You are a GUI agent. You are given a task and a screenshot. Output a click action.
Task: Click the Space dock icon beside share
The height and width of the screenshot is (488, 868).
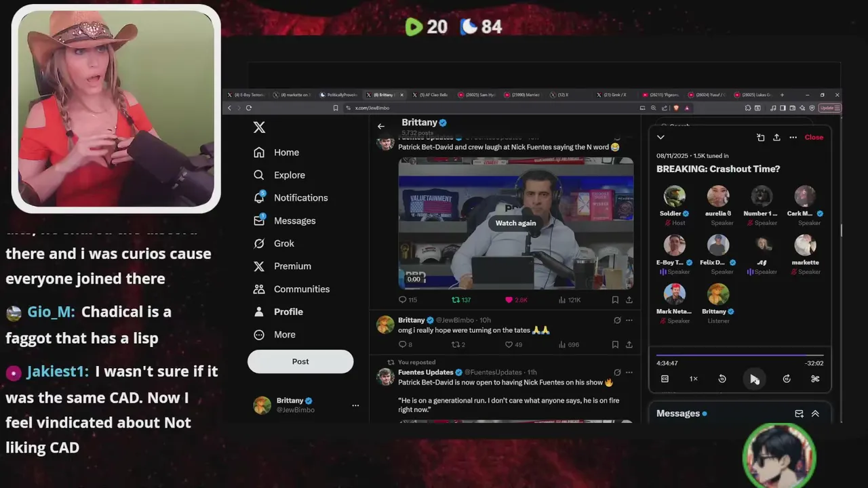761,137
